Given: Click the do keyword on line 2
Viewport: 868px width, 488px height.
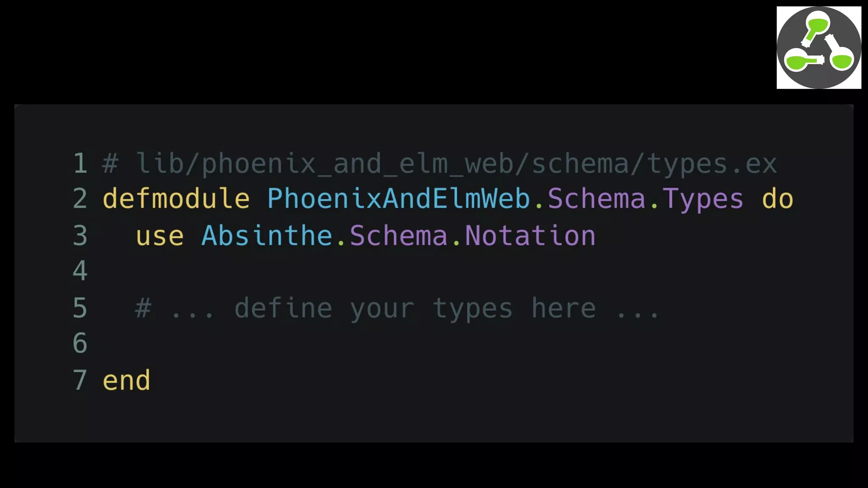Looking at the screenshot, I should pos(777,199).
